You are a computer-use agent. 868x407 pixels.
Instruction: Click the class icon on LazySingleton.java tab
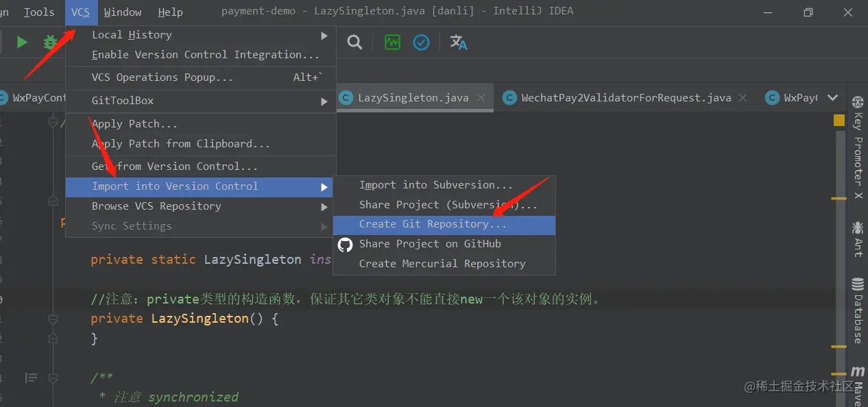click(x=346, y=98)
